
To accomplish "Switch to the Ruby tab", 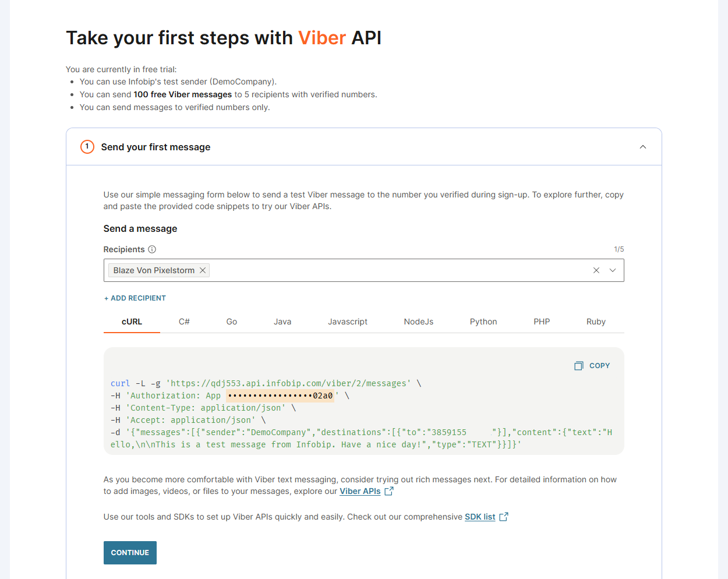I will (596, 322).
